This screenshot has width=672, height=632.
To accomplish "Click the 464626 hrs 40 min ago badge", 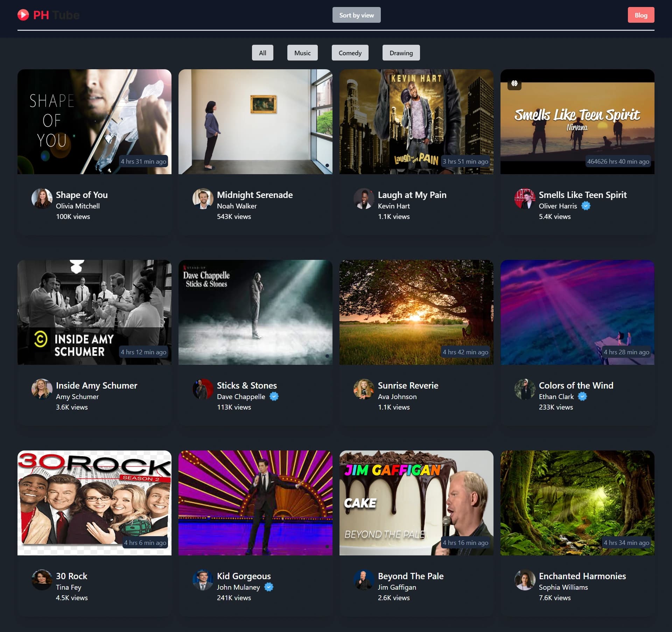I will tap(618, 161).
